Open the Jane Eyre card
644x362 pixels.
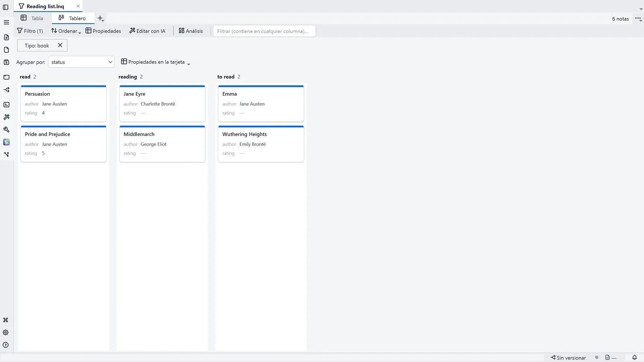click(162, 103)
